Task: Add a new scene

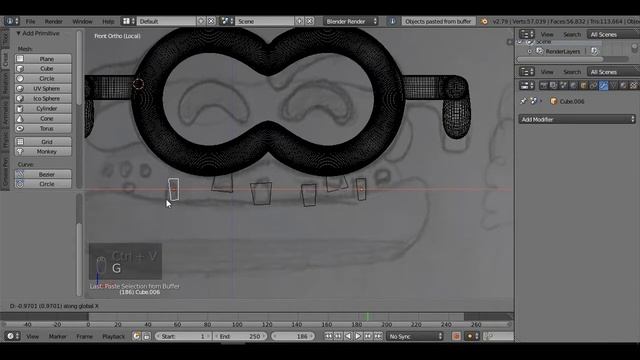Action: (x=299, y=21)
